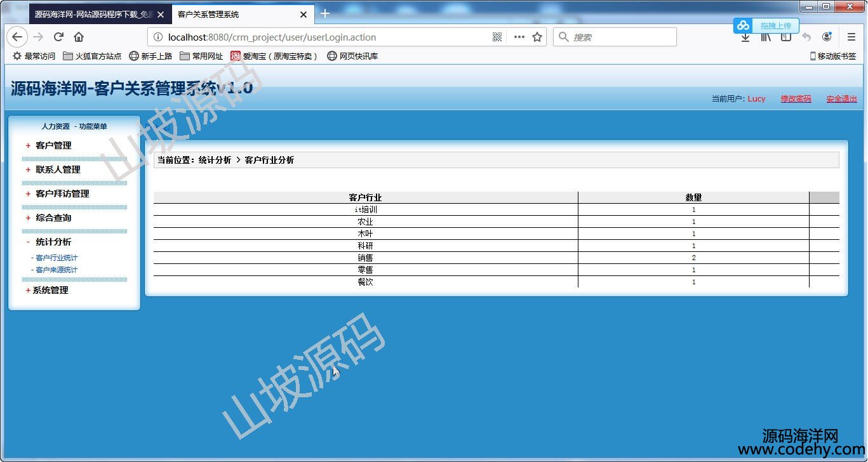Open the QR code icon in address bar
The height and width of the screenshot is (462, 868).
[497, 37]
